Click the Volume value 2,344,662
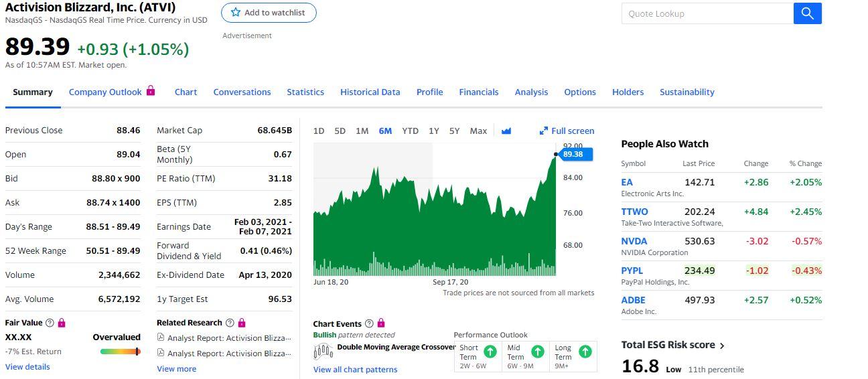The width and height of the screenshot is (868, 379). point(119,275)
